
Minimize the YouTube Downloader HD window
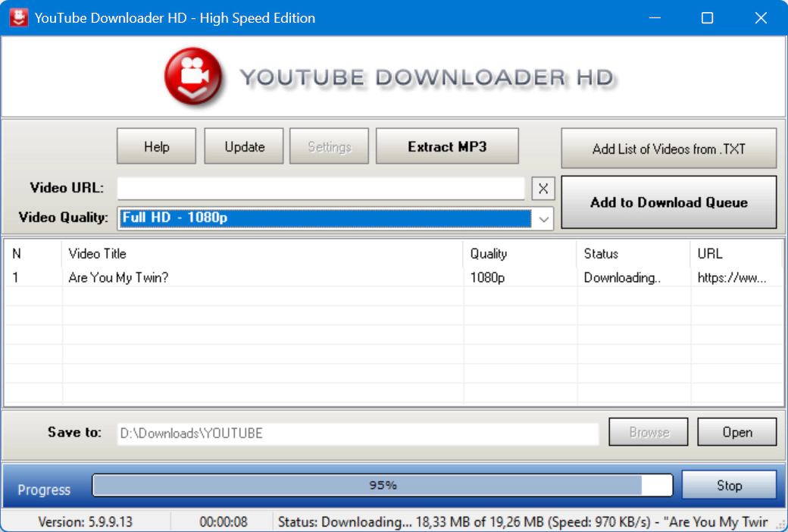click(x=655, y=17)
